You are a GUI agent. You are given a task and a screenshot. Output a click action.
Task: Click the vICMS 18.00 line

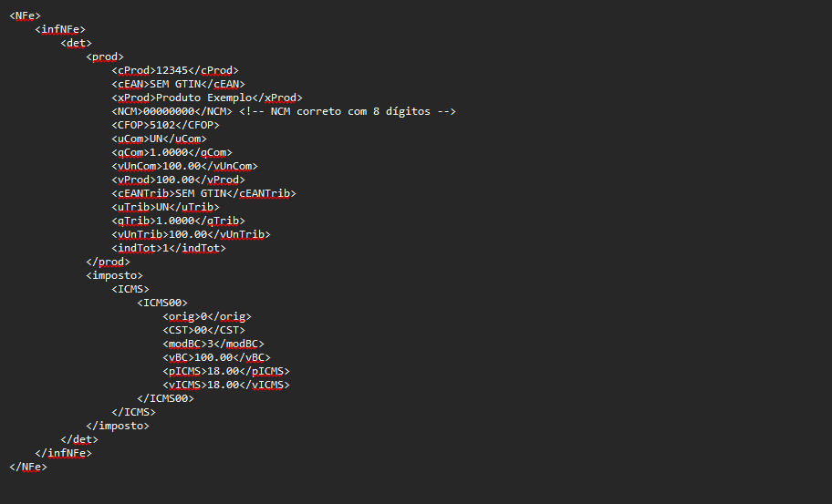(x=226, y=386)
